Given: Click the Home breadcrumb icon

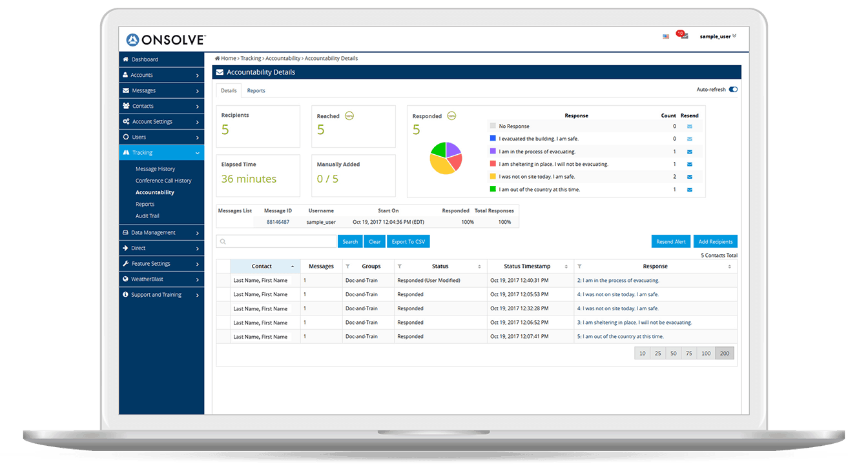Looking at the screenshot, I should [218, 59].
